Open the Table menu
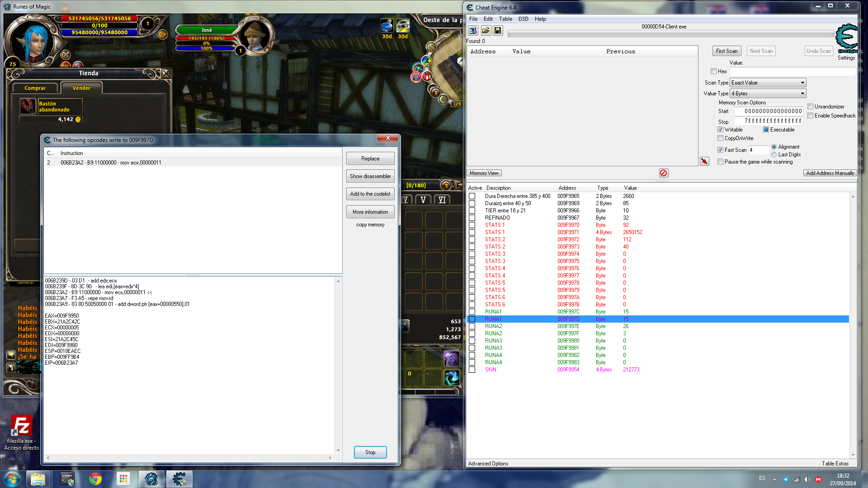 505,19
